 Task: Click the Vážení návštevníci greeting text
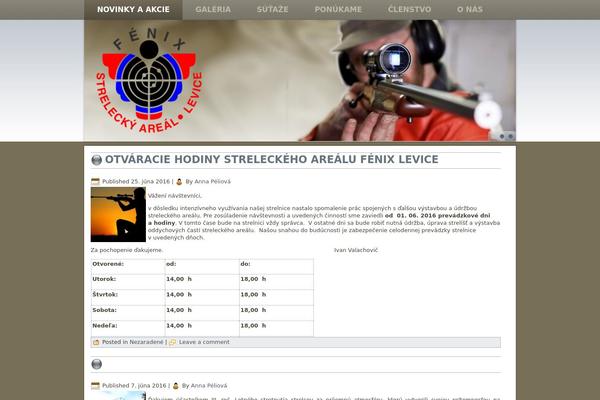(x=175, y=196)
